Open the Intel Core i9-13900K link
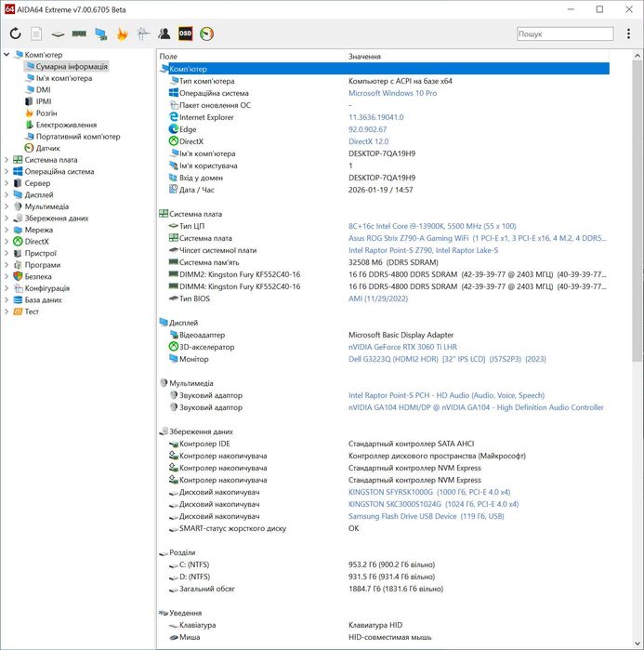Image resolution: width=644 pixels, height=650 pixels. click(x=432, y=226)
